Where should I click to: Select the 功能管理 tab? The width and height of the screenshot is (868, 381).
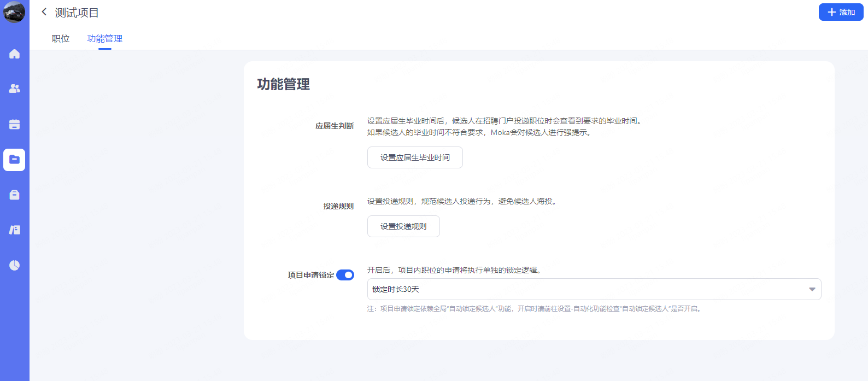105,39
